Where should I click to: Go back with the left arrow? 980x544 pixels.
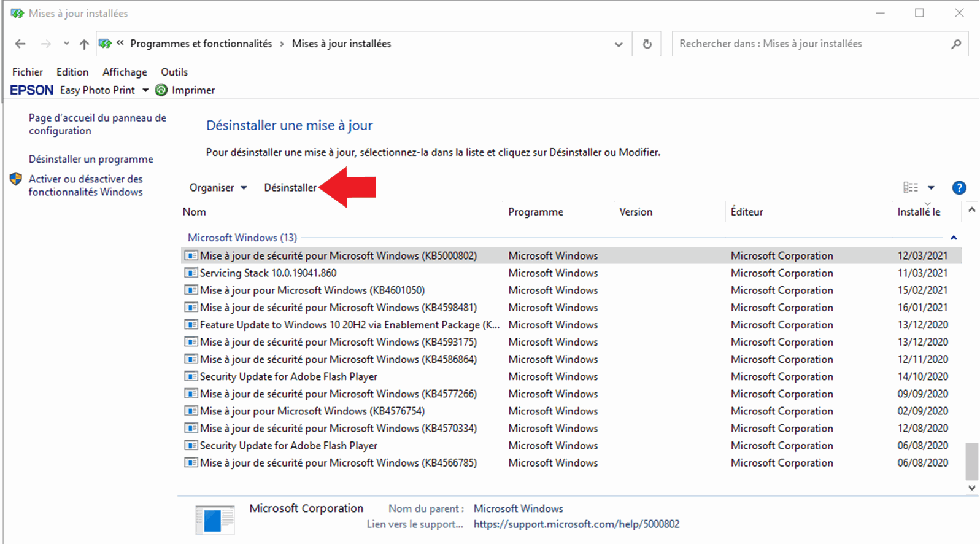point(20,44)
